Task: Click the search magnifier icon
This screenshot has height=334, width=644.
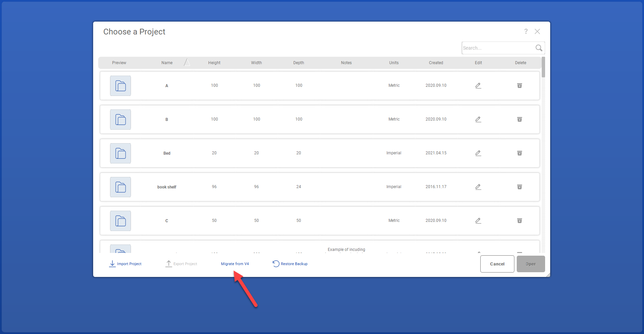Action: coord(539,48)
